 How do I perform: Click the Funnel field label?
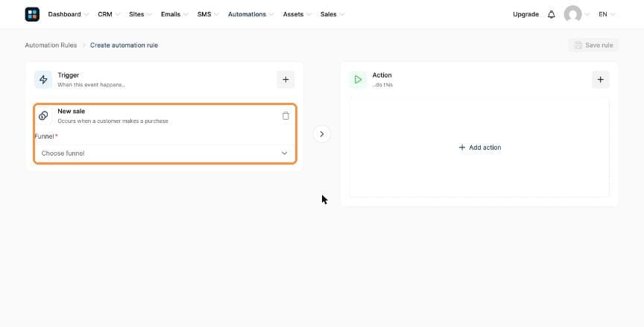[x=45, y=136]
